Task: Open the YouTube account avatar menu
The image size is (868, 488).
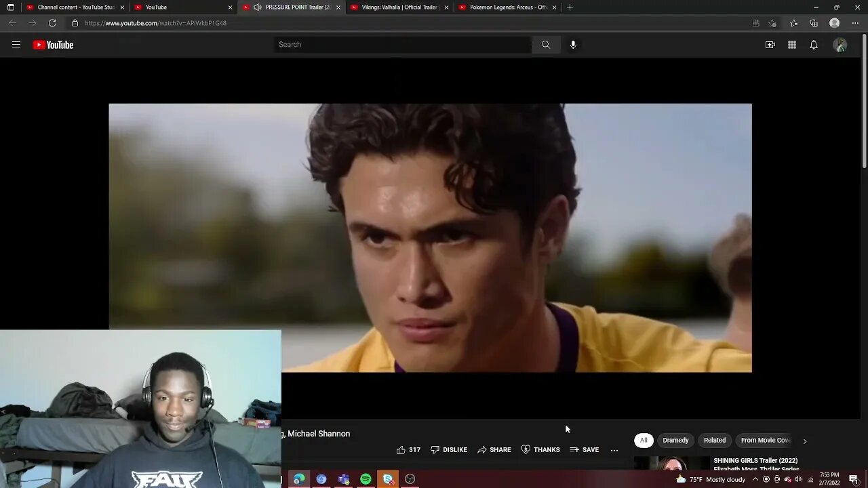Action: tap(840, 45)
